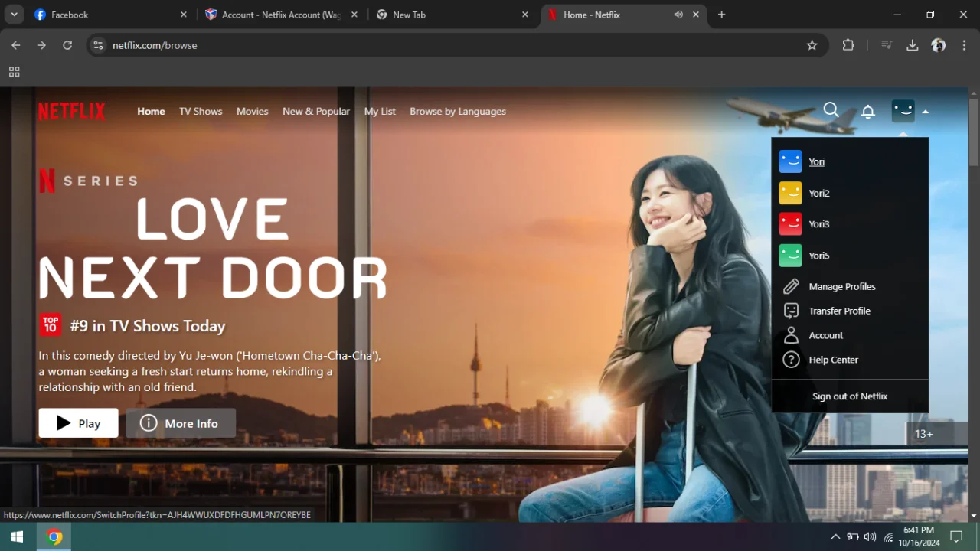Viewport: 980px width, 551px height.
Task: Open TV Shows section
Action: coord(201,112)
